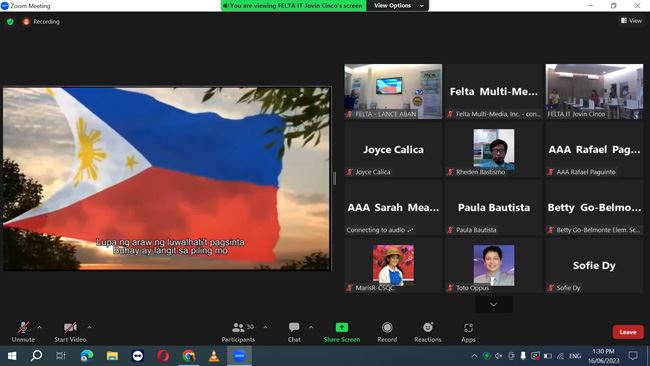Open the Chat panel icon

(294, 327)
